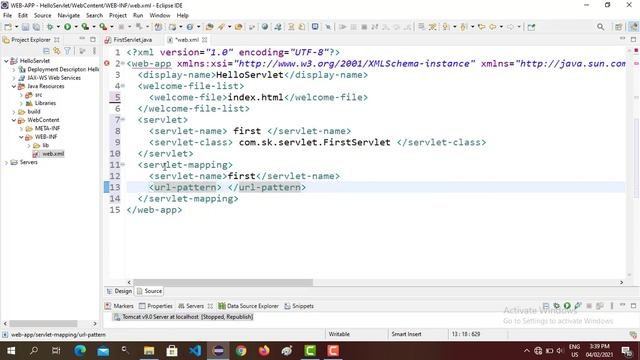Open the New wizard dropdown arrow
This screenshot has width=640, height=360.
click(x=16, y=27)
